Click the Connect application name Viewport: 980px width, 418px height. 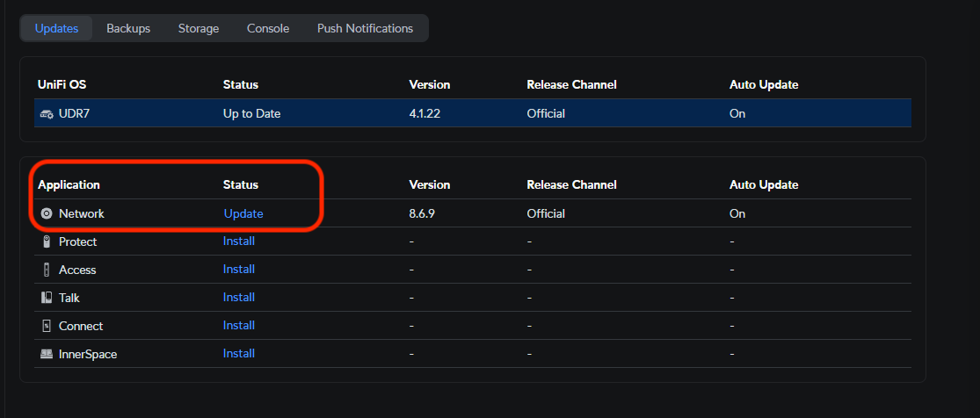81,326
